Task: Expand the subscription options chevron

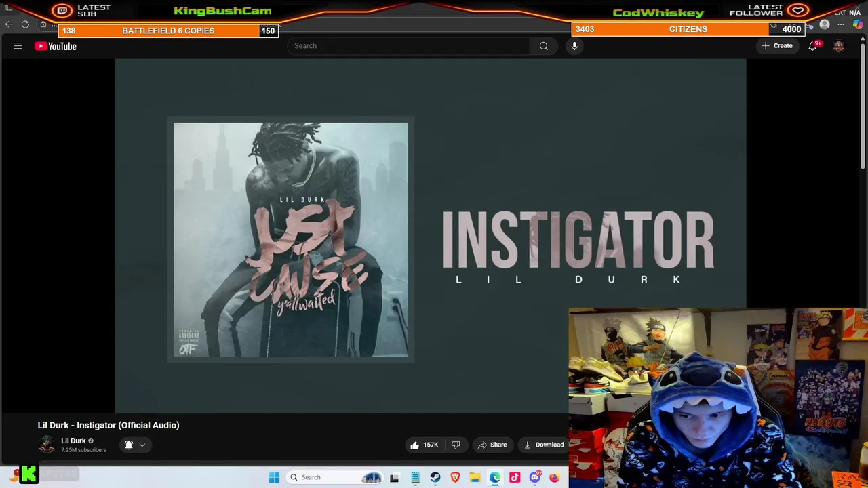Action: [x=142, y=445]
